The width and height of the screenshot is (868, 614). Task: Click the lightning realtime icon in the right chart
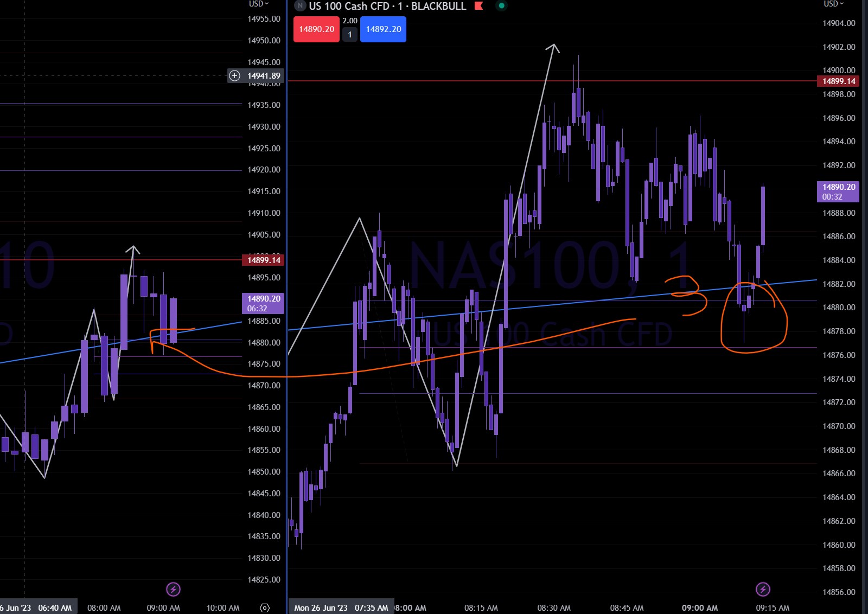pos(763,589)
